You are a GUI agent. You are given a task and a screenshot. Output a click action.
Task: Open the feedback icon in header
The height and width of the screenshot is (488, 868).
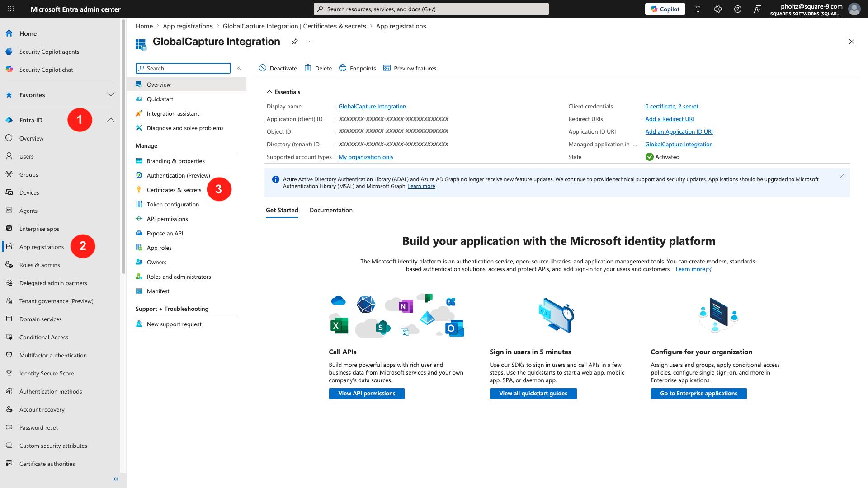(758, 9)
